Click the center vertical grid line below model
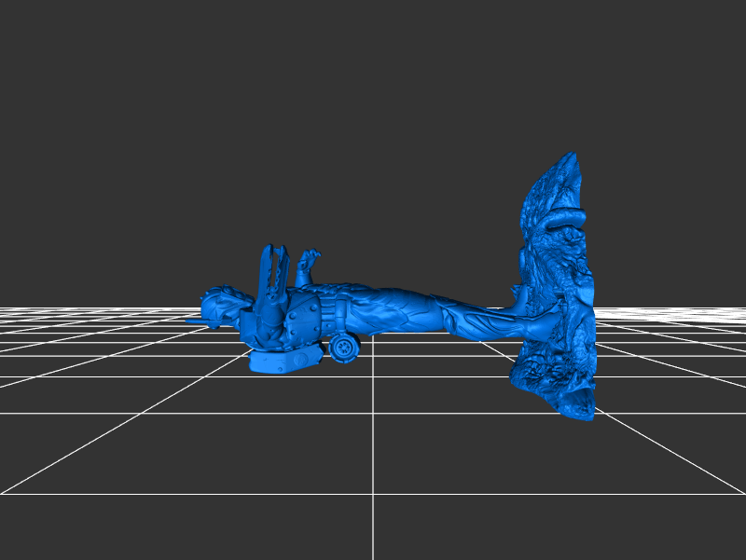 point(373,466)
